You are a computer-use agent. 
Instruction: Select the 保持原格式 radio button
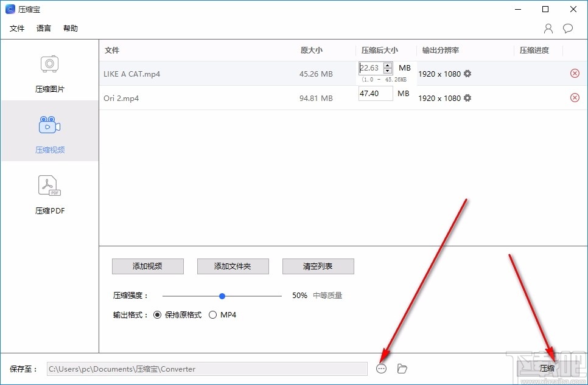(x=159, y=314)
